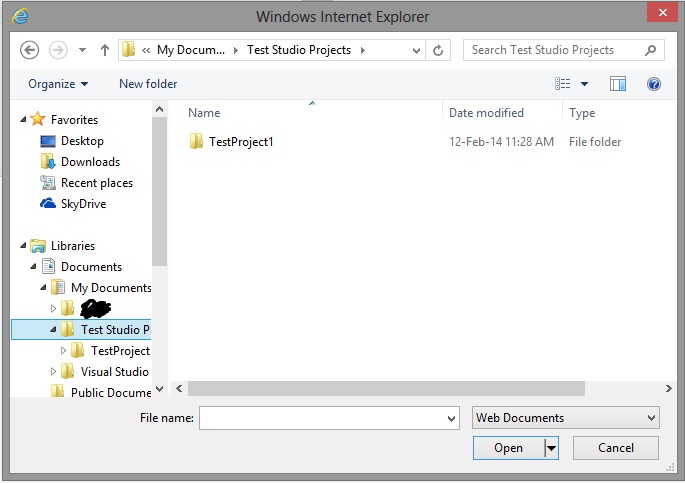685x483 pixels.
Task: Open SkyDrive in Favorites
Action: click(83, 204)
